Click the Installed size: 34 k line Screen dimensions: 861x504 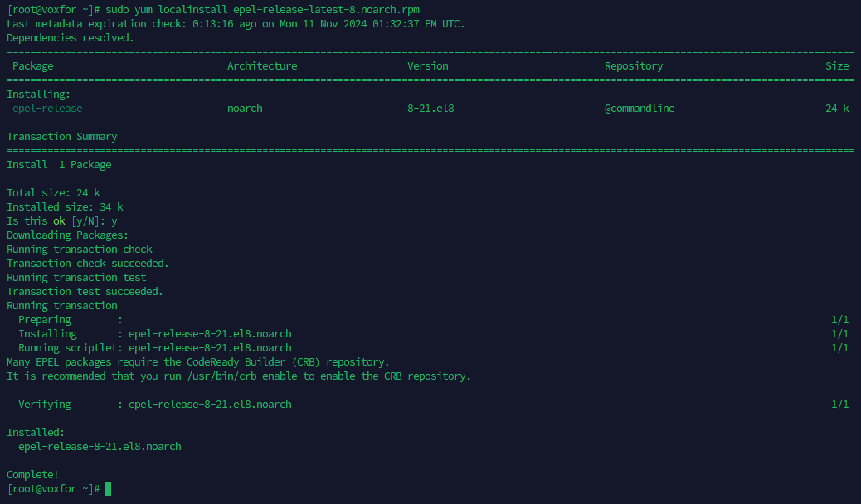(x=65, y=207)
